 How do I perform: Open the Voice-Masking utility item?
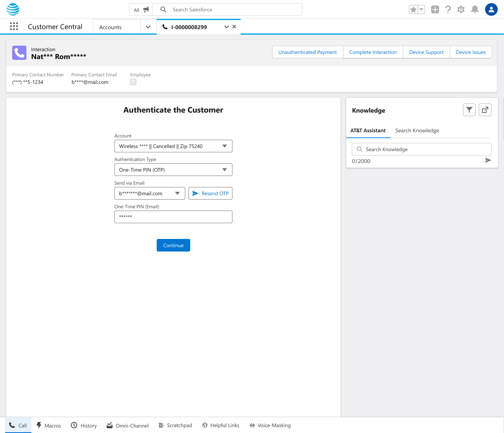pyautogui.click(x=270, y=425)
